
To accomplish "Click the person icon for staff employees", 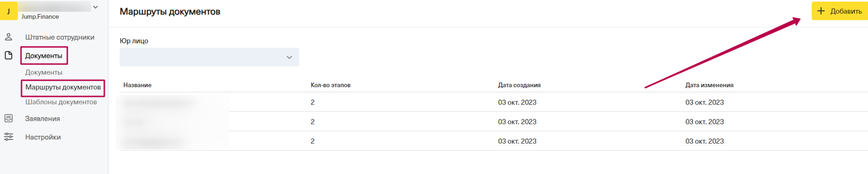I will point(8,37).
